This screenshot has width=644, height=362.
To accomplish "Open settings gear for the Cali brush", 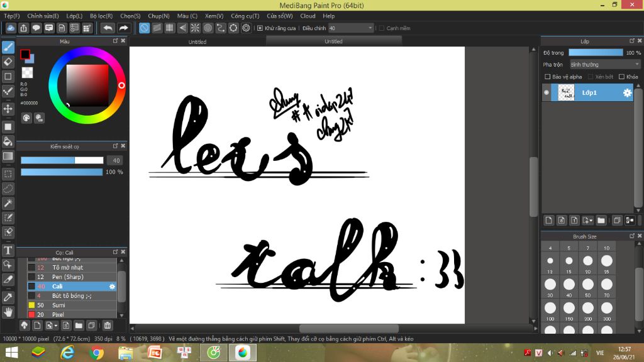I will tap(112, 287).
